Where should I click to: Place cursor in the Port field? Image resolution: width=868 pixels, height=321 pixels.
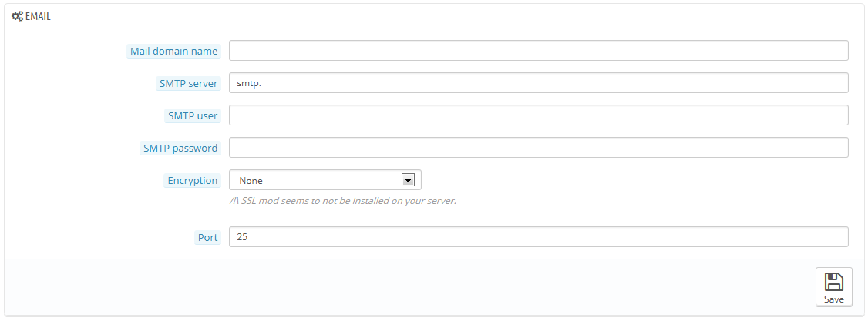[538, 237]
